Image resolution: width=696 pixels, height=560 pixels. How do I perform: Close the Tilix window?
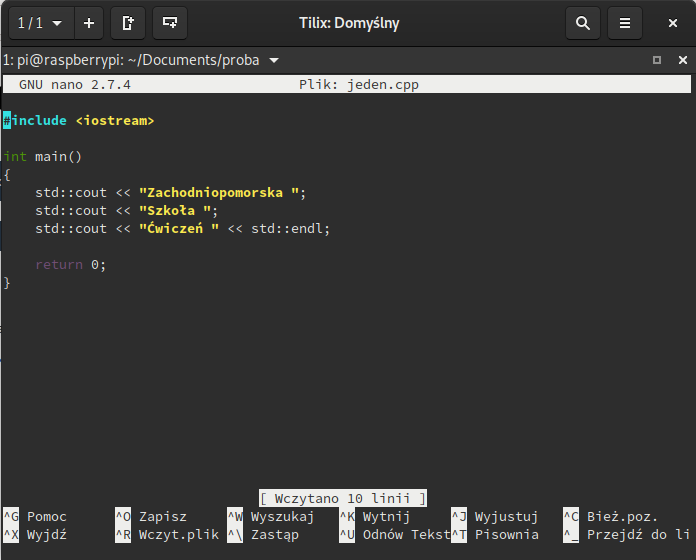coord(673,23)
